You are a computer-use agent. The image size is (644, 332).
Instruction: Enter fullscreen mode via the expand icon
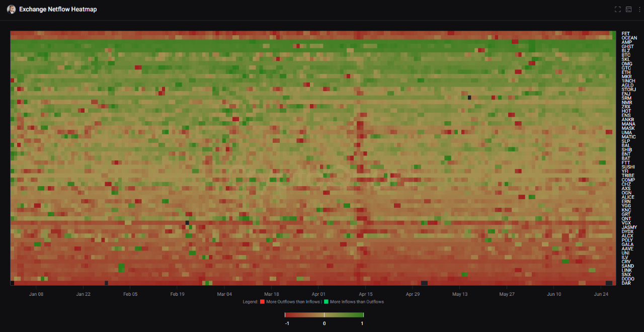[x=618, y=9]
